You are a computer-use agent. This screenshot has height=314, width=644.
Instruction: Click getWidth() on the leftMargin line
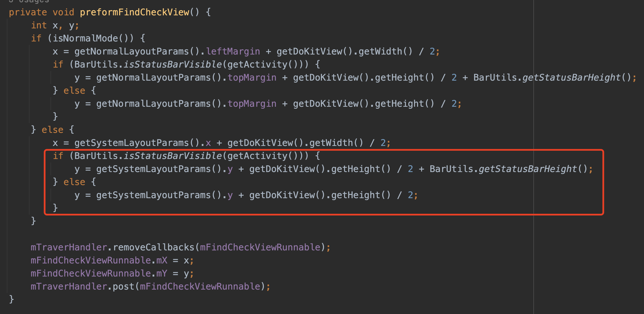point(386,51)
